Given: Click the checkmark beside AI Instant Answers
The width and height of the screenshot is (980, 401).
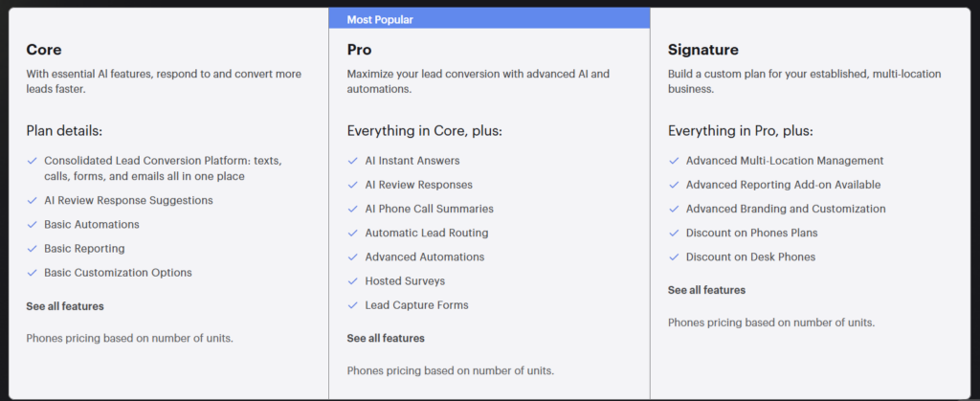Looking at the screenshot, I should click(x=352, y=161).
